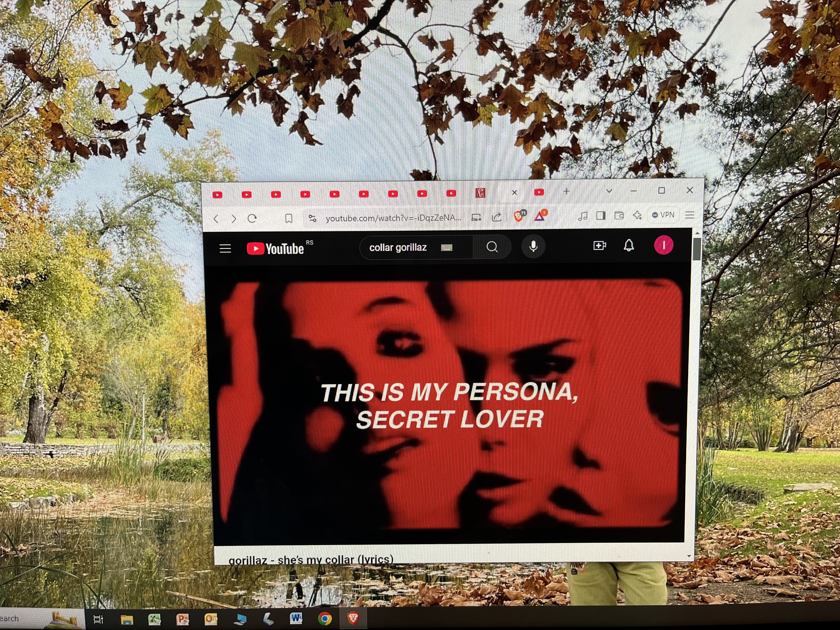
Task: Toggle the Brave VPN button
Action: [x=663, y=215]
